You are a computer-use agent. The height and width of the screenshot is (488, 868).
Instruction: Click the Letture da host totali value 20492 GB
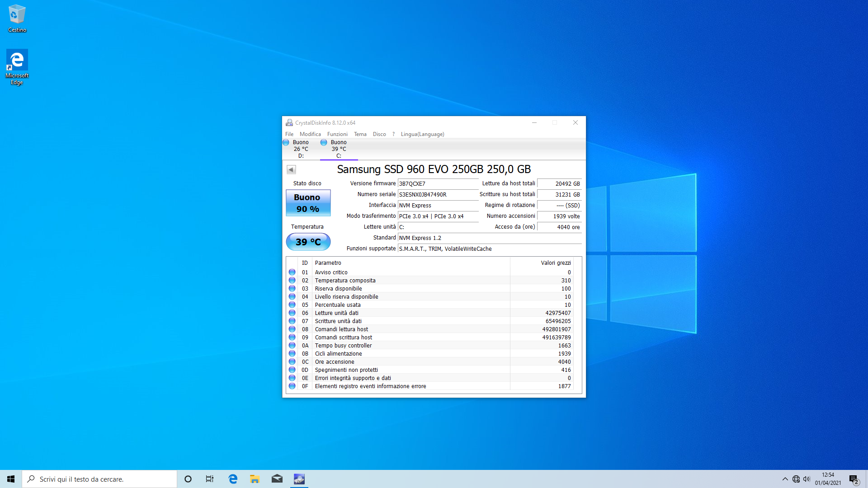pyautogui.click(x=559, y=183)
